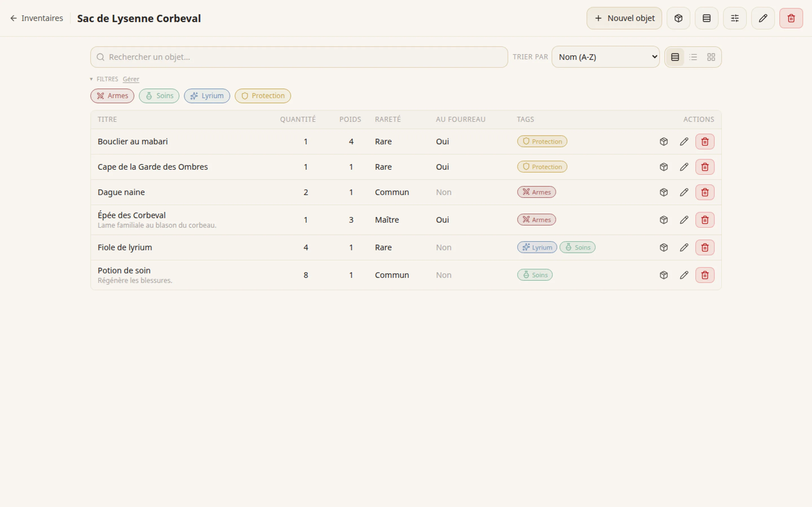
Task: Open cube icon for Fiole de lyrium
Action: click(663, 248)
